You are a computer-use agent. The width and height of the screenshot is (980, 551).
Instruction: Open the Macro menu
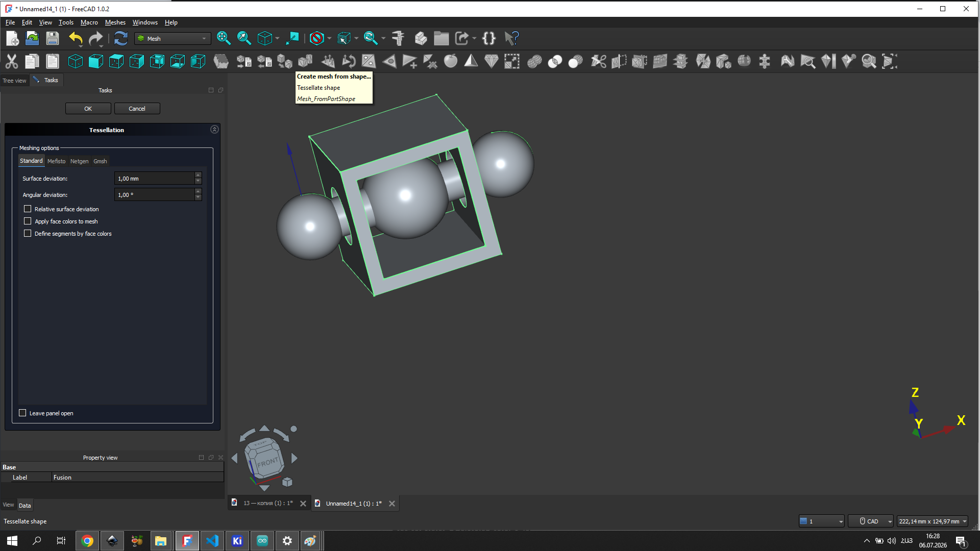tap(89, 22)
